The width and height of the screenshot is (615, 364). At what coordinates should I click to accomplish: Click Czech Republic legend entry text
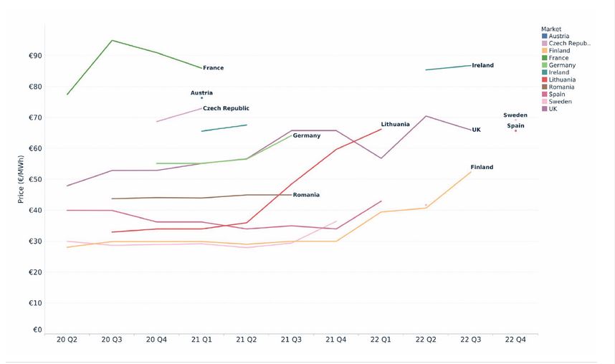(569, 43)
